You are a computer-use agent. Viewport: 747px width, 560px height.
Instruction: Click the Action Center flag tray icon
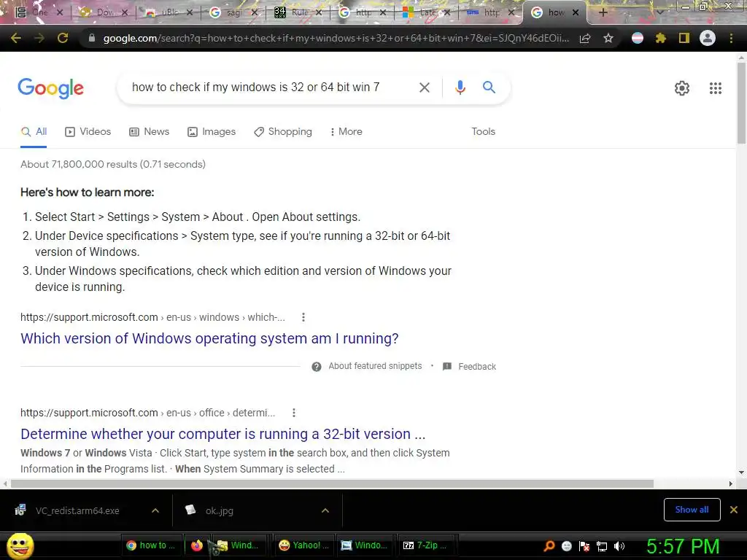click(584, 546)
